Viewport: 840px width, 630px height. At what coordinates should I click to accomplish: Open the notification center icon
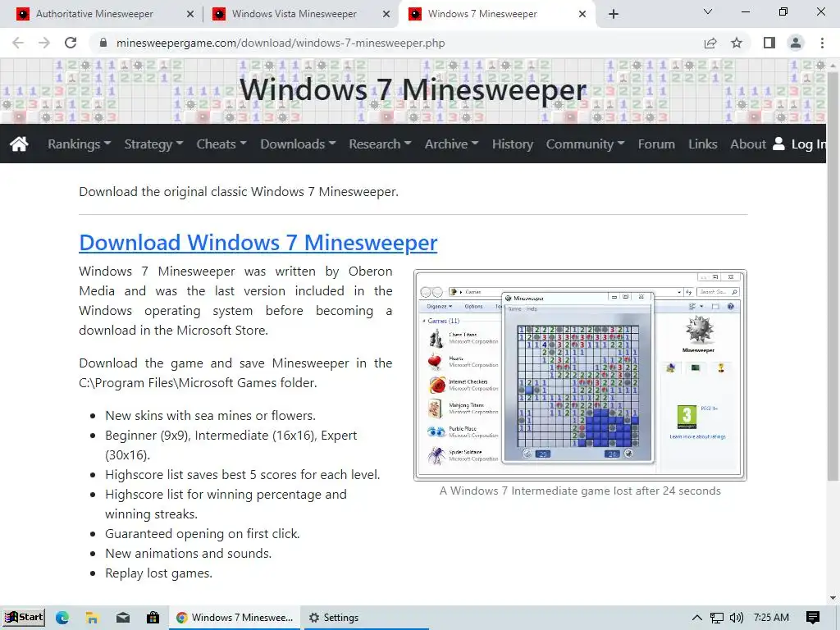coord(813,617)
